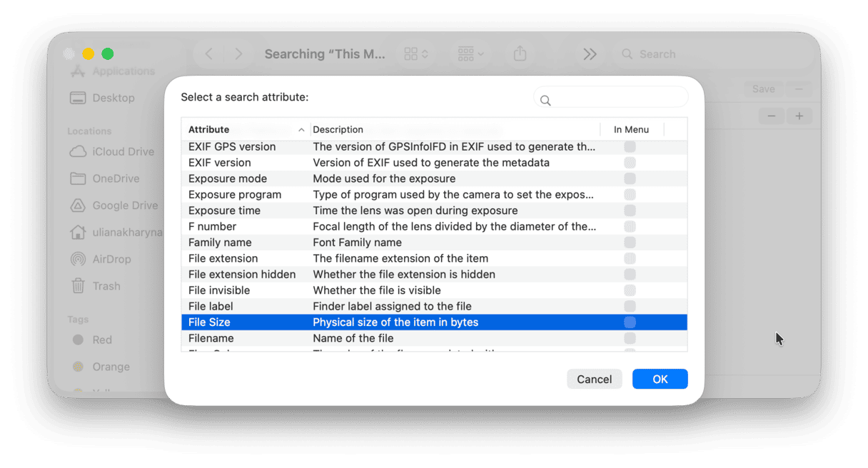Click the back navigation arrow
Viewport: 868px width, 468px height.
[x=208, y=53]
